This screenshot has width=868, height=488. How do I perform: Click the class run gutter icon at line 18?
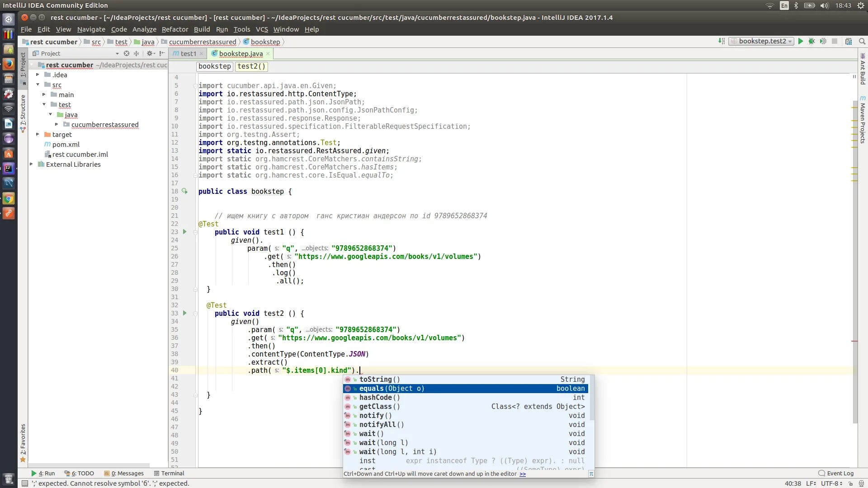point(184,191)
